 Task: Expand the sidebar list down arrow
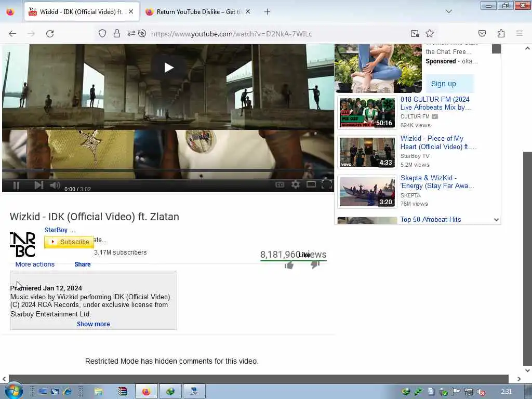pyautogui.click(x=496, y=220)
